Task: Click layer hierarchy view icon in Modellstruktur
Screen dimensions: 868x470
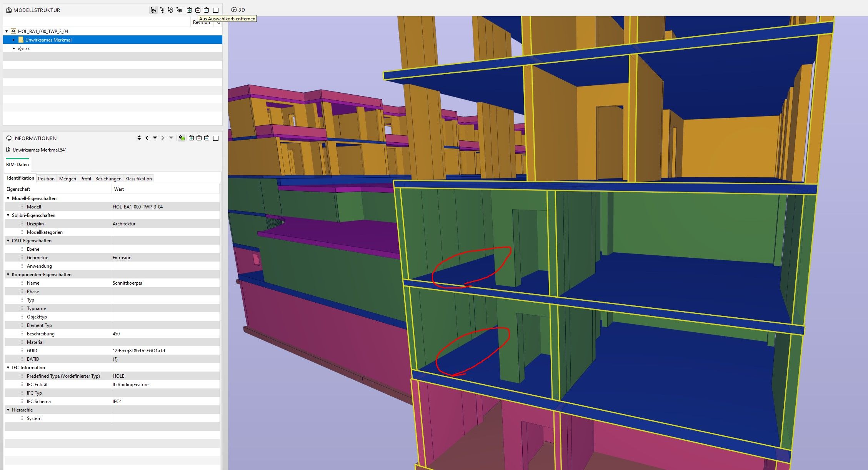Action: (170, 10)
